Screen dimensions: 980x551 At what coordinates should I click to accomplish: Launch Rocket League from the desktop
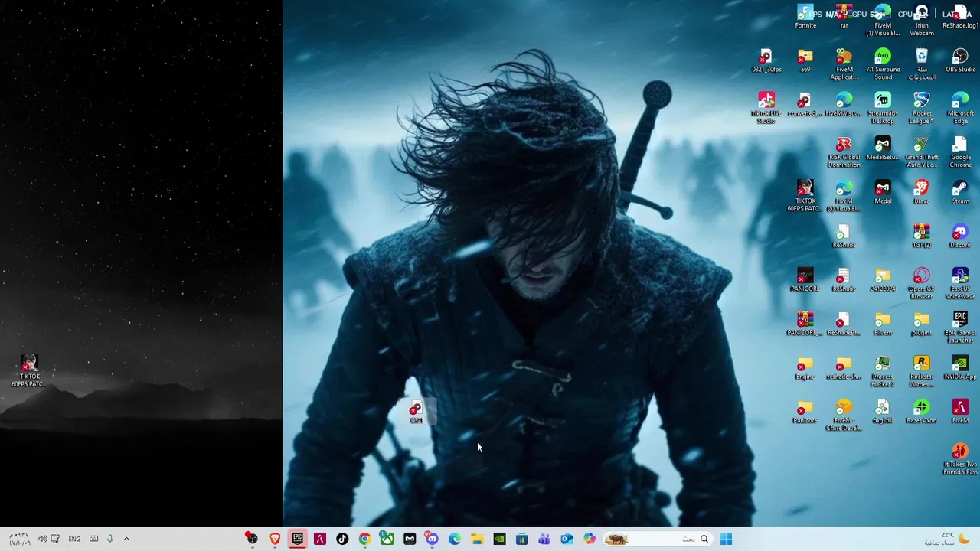click(x=921, y=109)
